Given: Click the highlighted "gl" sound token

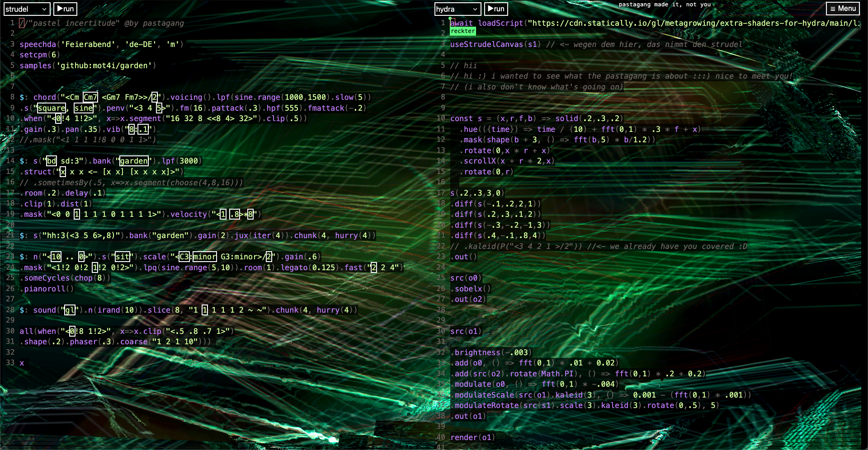Looking at the screenshot, I should (70, 310).
